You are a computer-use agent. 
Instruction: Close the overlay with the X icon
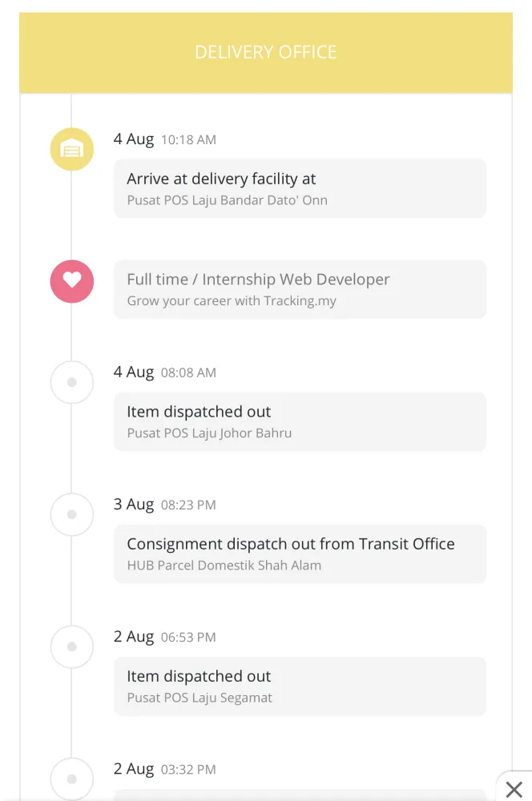pyautogui.click(x=514, y=789)
